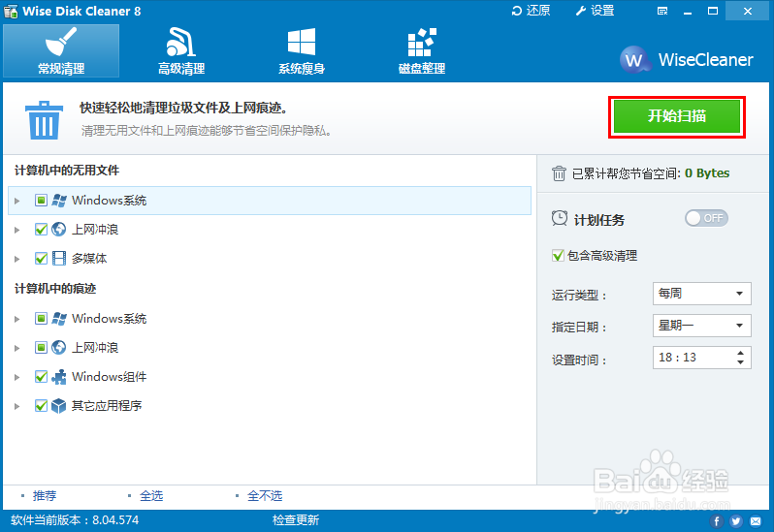Screen dimensions: 774x532
Task: Open the Facebook icon
Action: point(717,521)
